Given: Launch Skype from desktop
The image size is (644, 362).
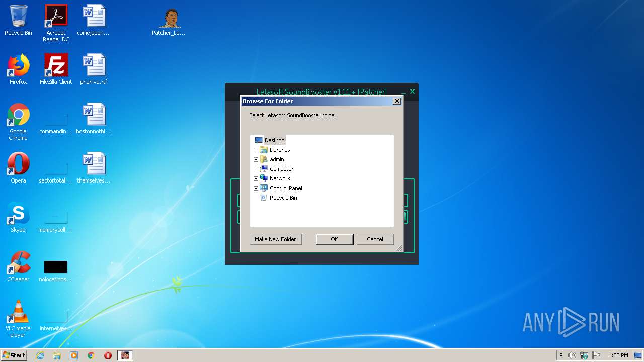Looking at the screenshot, I should click(x=18, y=217).
